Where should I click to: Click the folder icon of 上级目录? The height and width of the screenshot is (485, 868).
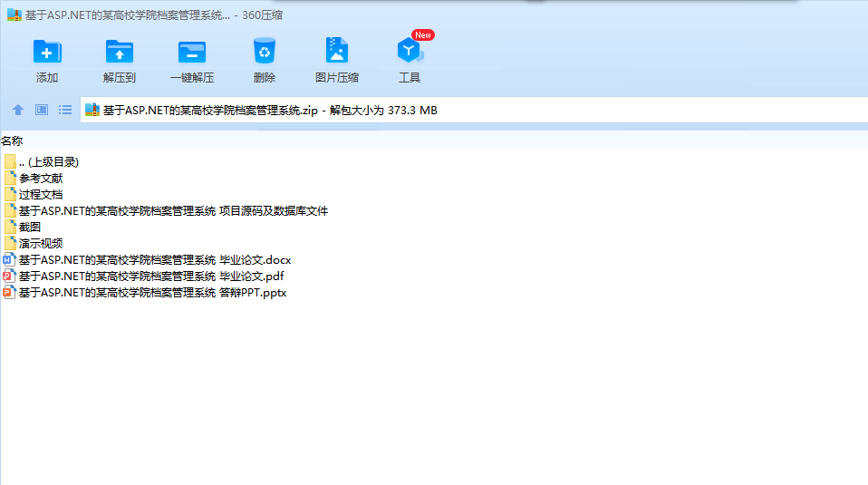(10, 161)
